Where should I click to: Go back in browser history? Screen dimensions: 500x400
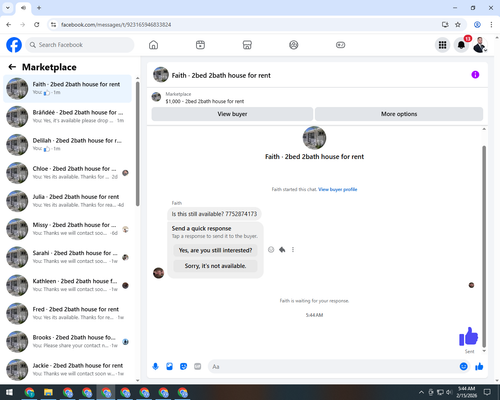(9, 25)
